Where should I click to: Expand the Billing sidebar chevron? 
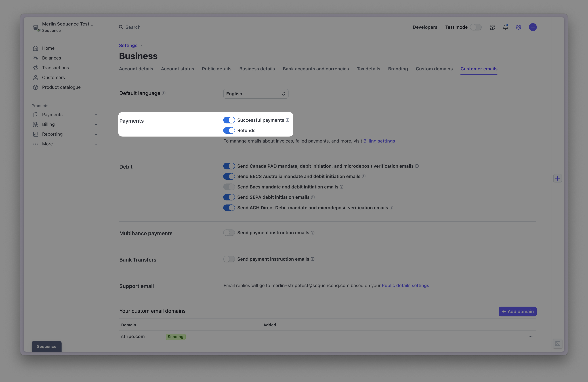tap(96, 124)
